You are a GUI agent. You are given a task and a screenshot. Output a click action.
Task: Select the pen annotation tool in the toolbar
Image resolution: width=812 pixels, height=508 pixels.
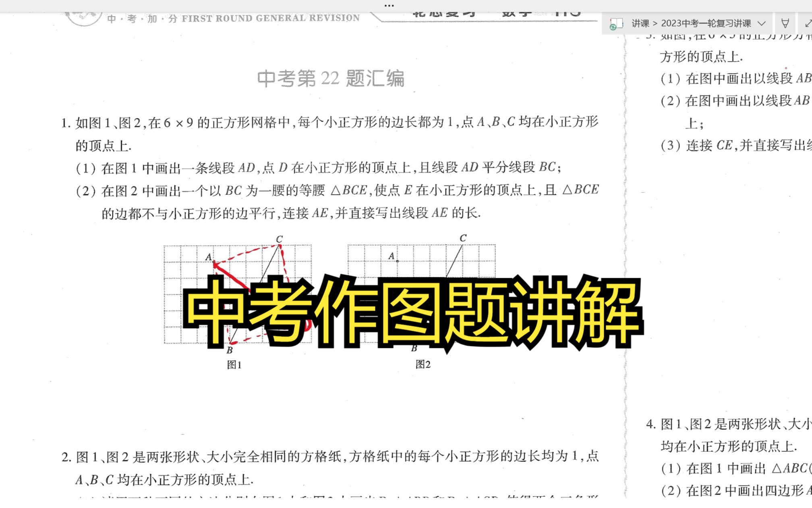785,23
